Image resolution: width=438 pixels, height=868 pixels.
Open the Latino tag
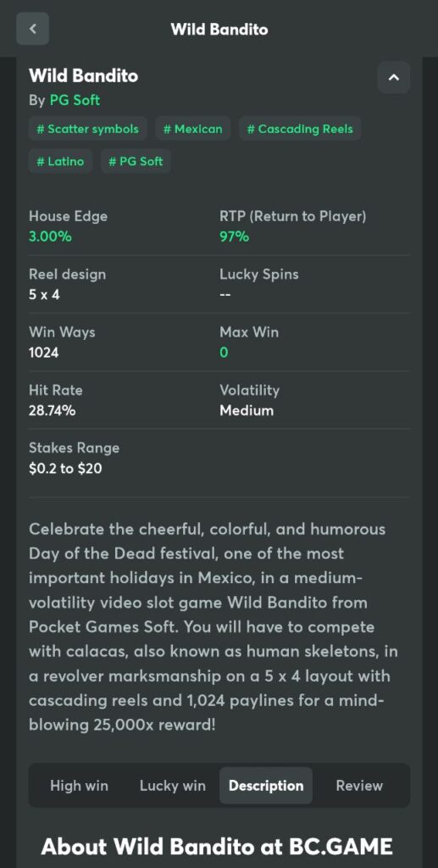pyautogui.click(x=60, y=161)
